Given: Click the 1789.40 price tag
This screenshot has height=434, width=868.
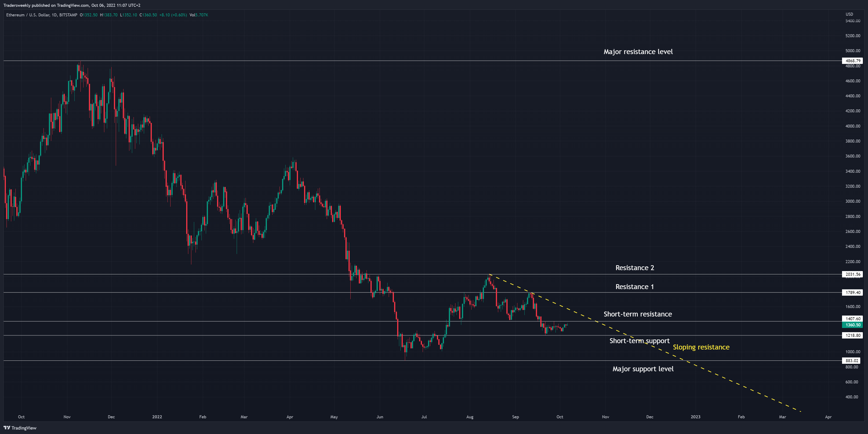Looking at the screenshot, I should pyautogui.click(x=852, y=292).
